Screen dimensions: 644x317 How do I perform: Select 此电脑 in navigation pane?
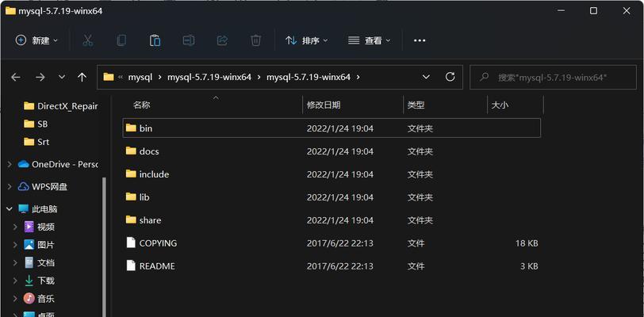[38, 209]
